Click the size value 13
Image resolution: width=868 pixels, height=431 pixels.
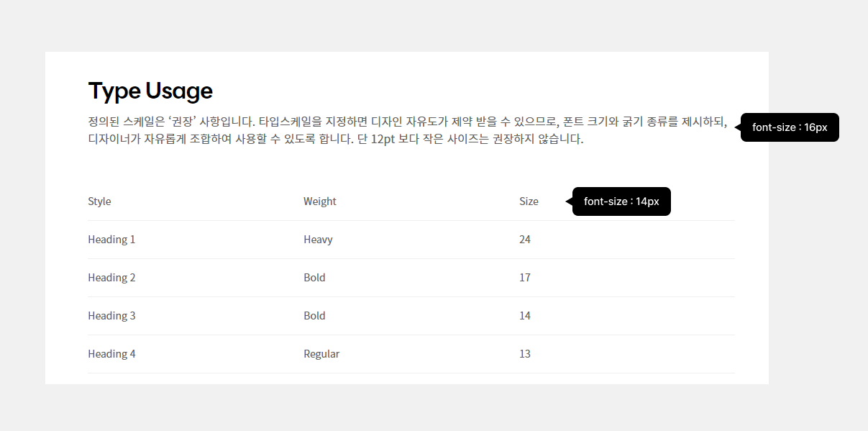coord(525,354)
